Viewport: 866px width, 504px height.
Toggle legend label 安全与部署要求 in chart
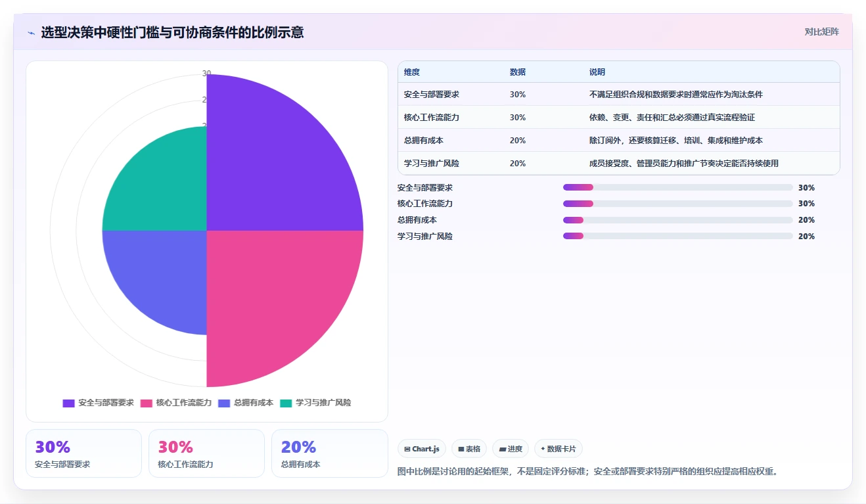click(x=106, y=403)
